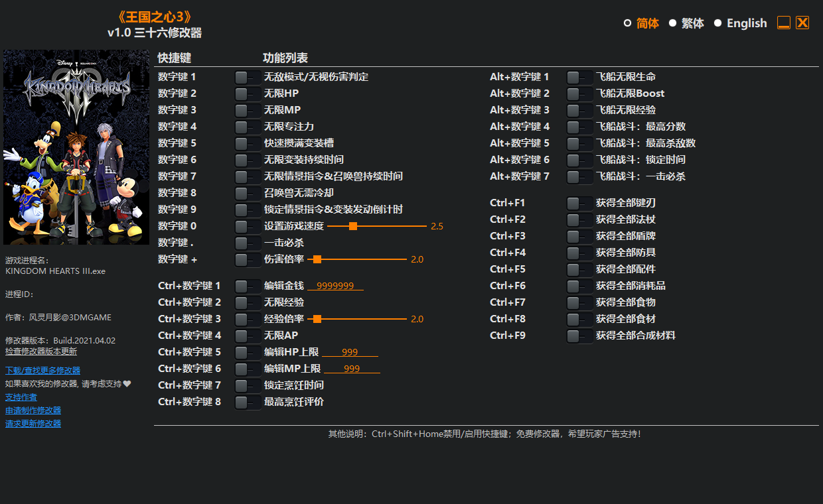Screen dimensions: 823x504
Task: Turn on the 无限MP switch
Action: pyautogui.click(x=248, y=110)
